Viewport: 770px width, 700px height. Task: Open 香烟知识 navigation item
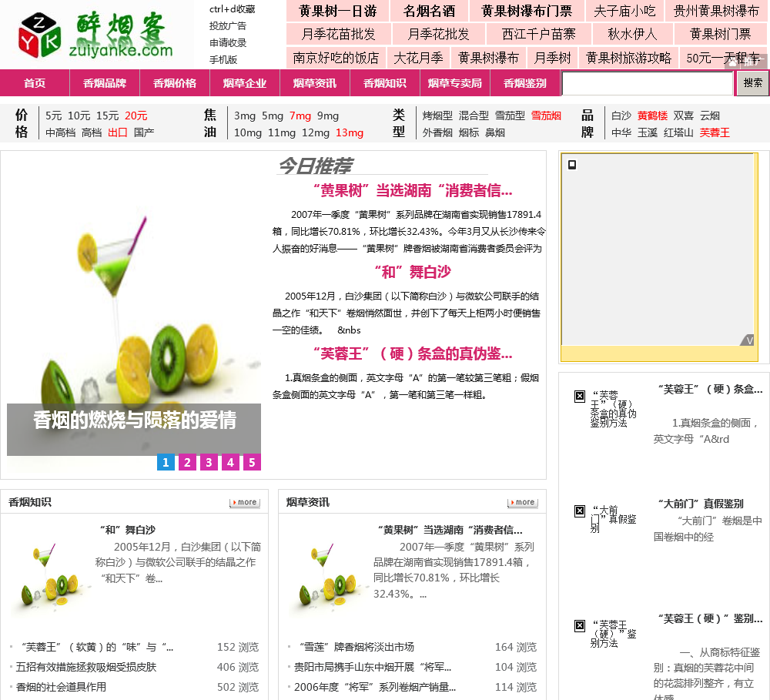tap(385, 83)
